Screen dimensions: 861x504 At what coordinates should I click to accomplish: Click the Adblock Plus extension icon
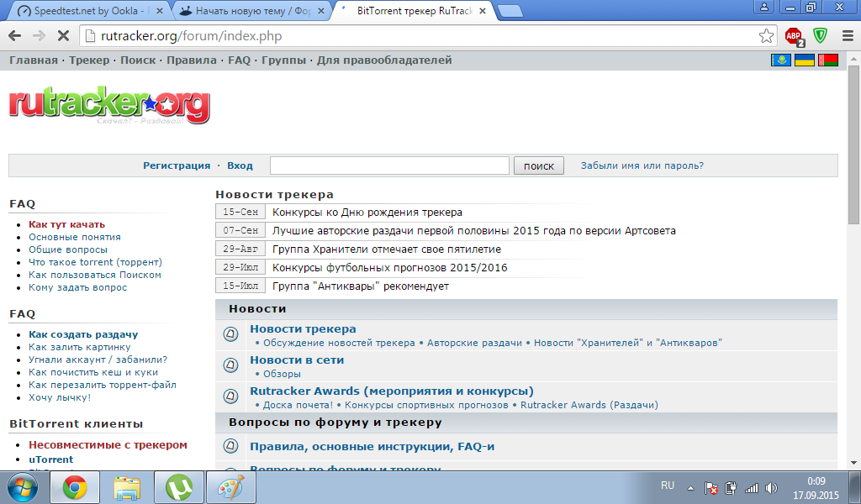click(794, 36)
